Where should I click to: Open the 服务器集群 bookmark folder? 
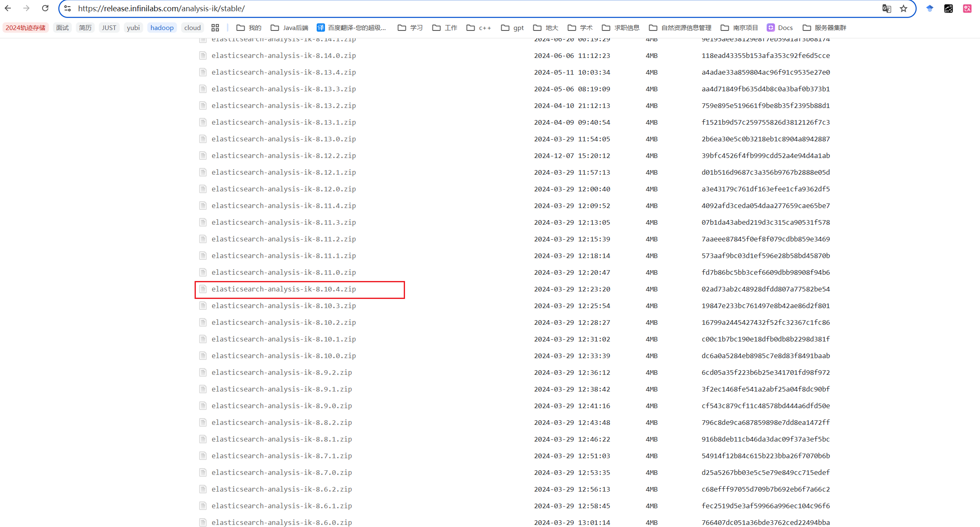point(824,28)
